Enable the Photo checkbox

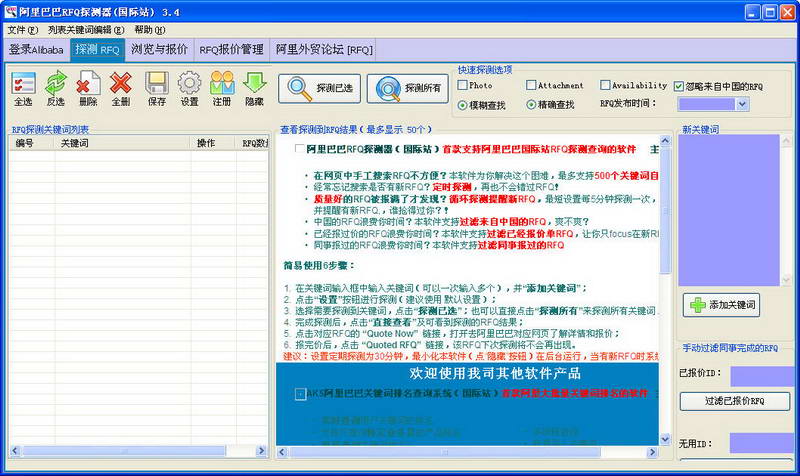[x=463, y=86]
